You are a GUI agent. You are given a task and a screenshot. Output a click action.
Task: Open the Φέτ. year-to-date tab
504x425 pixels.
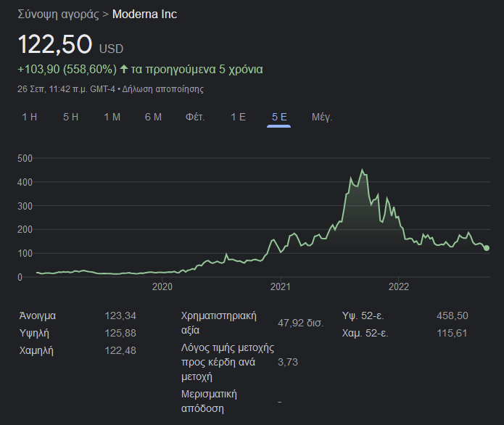195,117
